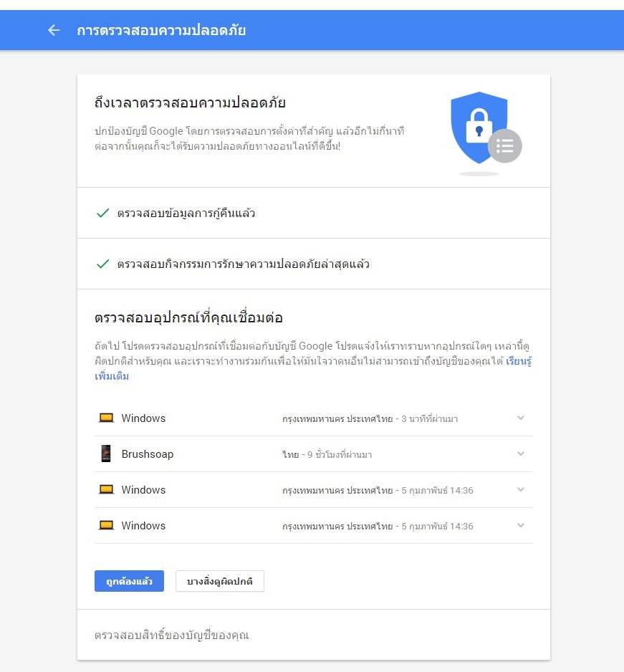
Task: Click the laptop icon of the Windows device active 3 นาทีที่ผ่านมา
Action: pyautogui.click(x=106, y=418)
